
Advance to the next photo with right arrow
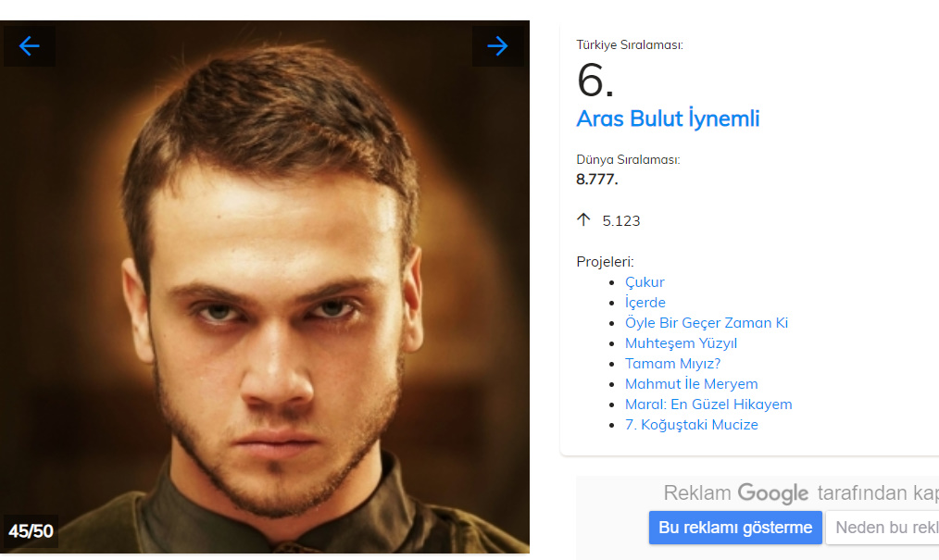tap(497, 46)
